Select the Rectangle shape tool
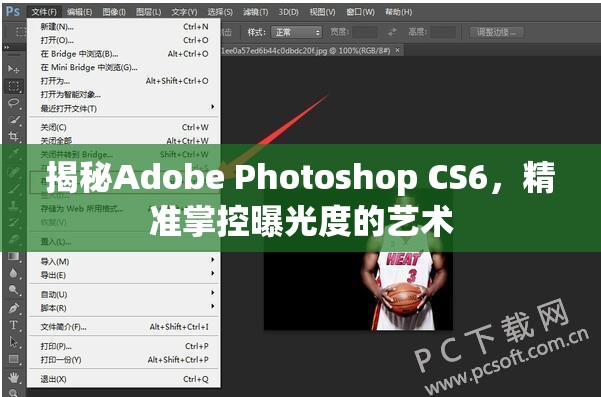The width and height of the screenshot is (601, 397). coord(13,359)
